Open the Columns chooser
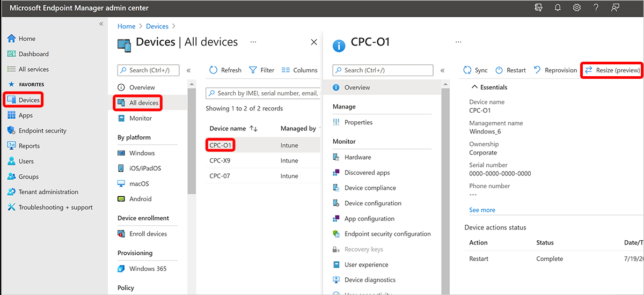This screenshot has height=295, width=644. (299, 70)
